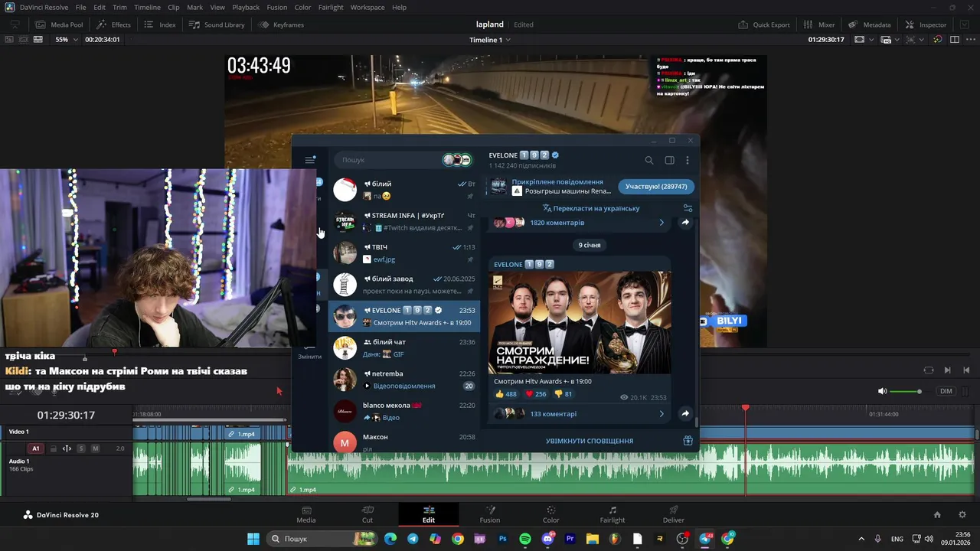Screen dimensions: 980x551
Task: Open the Media Pool panel
Action: click(x=60, y=24)
